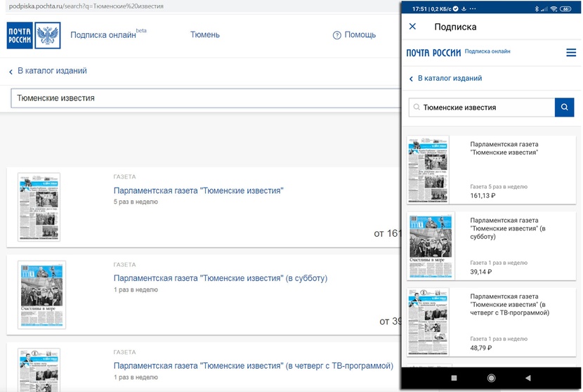The image size is (583, 392).
Task: Click the download arrow icon in phone status bar
Action: tap(464, 9)
